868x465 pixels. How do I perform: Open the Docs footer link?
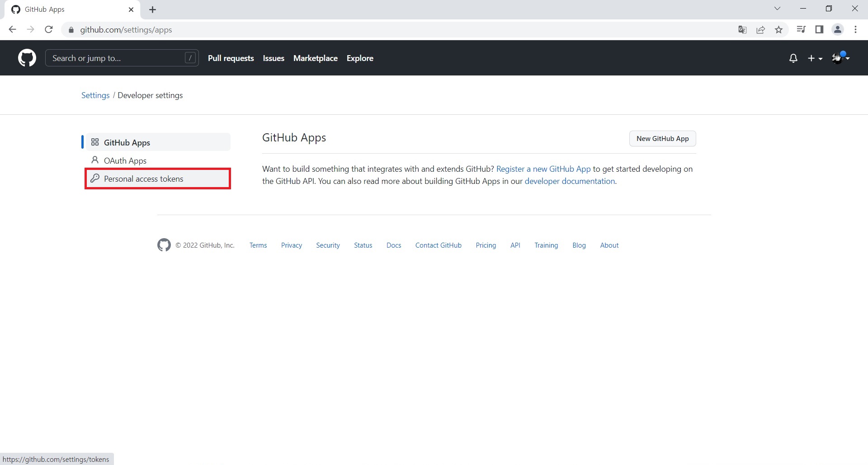(394, 245)
